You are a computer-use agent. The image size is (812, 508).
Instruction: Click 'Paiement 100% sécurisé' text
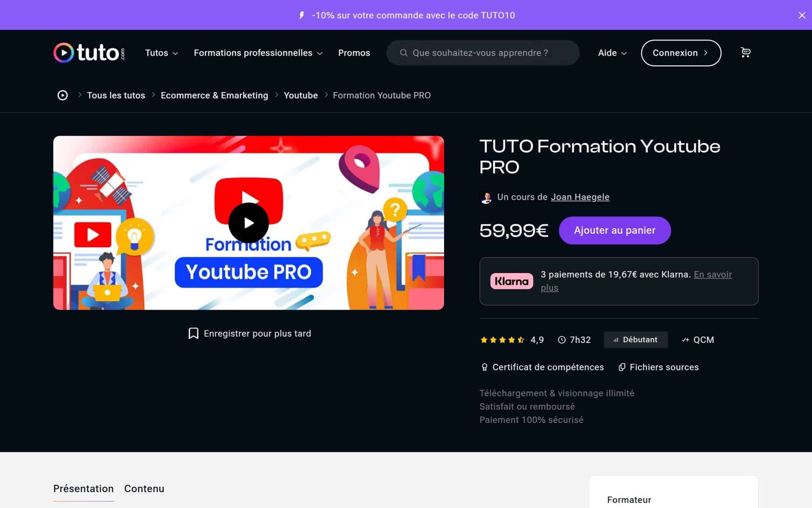point(531,419)
